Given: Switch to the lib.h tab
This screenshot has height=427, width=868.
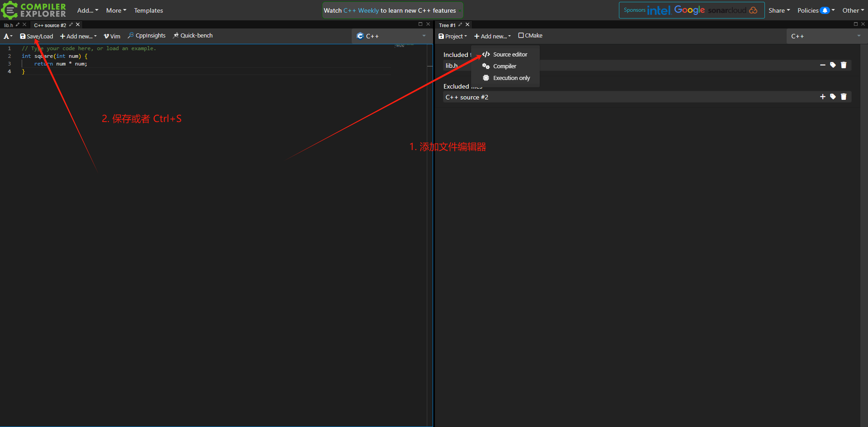Looking at the screenshot, I should [9, 25].
